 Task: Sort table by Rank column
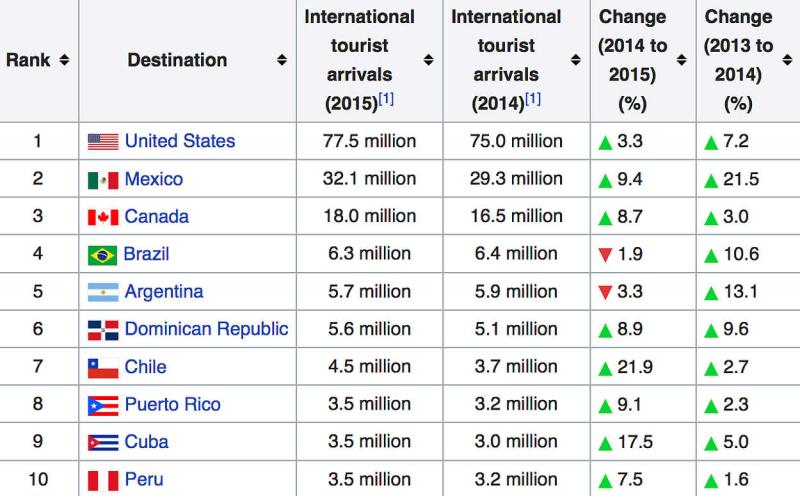[x=64, y=61]
